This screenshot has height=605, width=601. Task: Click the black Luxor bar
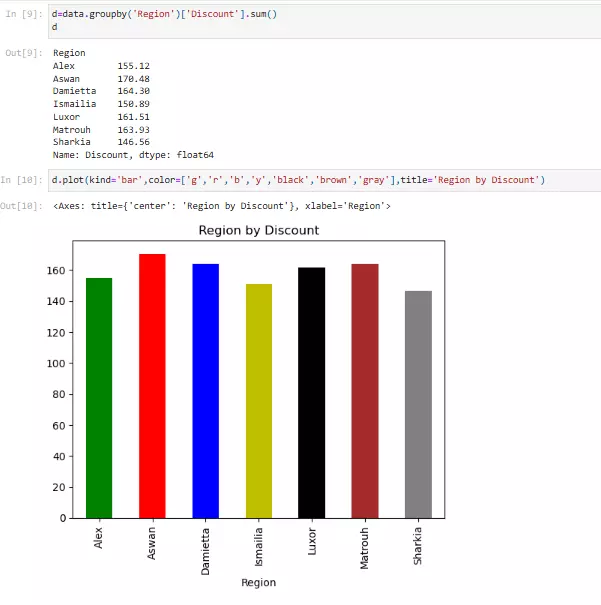(x=312, y=393)
